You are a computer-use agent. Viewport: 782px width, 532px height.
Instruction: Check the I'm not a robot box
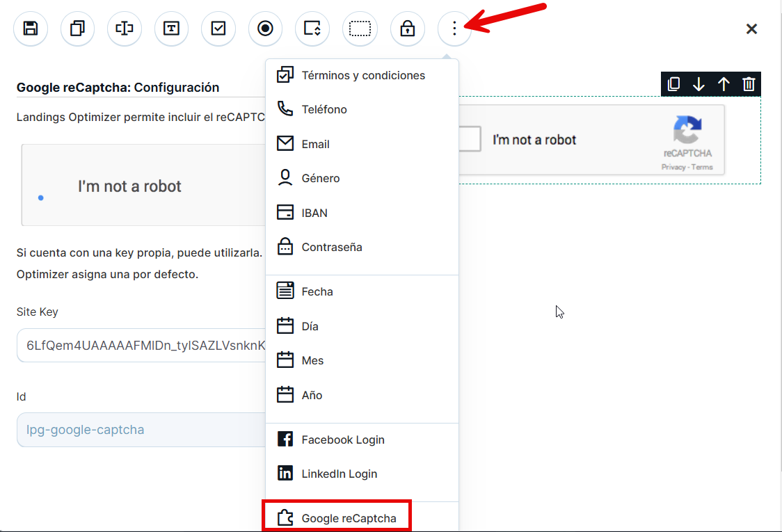click(469, 139)
